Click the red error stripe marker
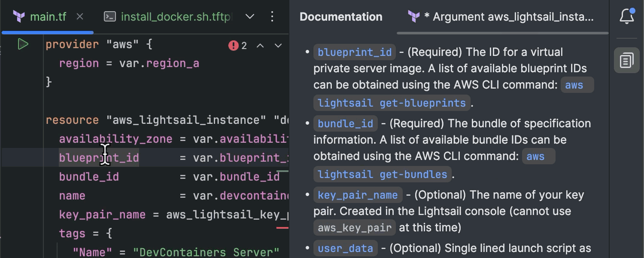 (282, 227)
